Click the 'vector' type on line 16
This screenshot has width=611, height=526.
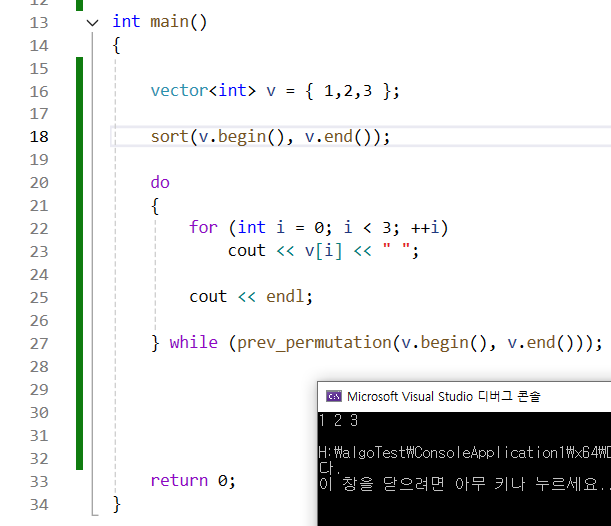[x=179, y=91]
